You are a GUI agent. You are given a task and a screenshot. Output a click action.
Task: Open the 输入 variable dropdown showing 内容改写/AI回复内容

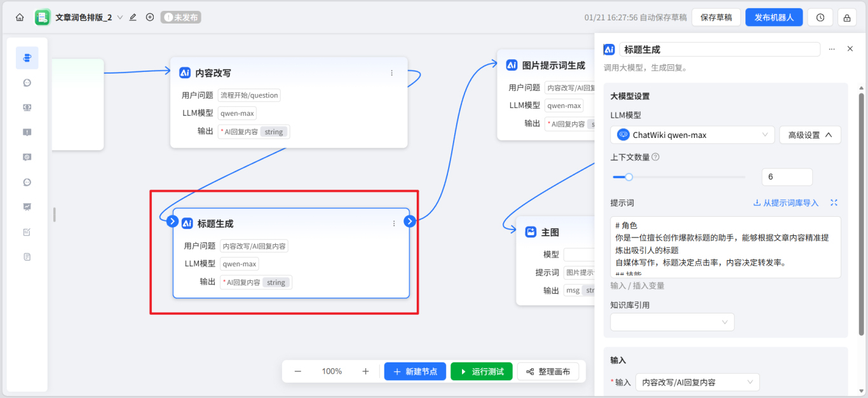point(697,382)
